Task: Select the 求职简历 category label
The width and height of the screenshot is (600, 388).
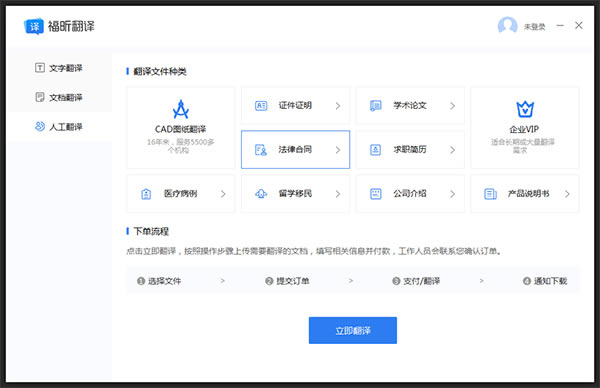Action: tap(410, 149)
